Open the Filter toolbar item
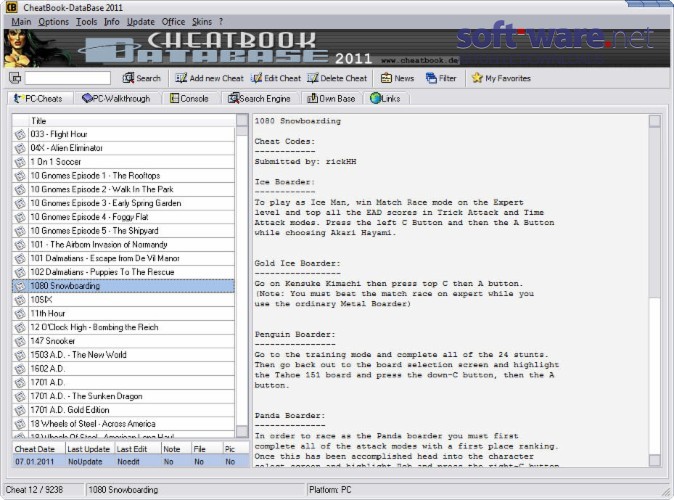Viewport: 674px width, 500px height. tap(441, 78)
